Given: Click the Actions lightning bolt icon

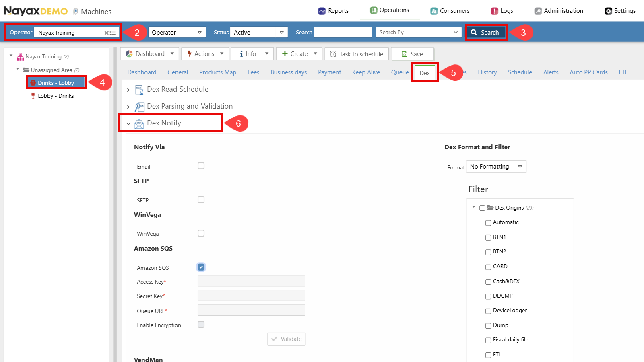Looking at the screenshot, I should 189,54.
